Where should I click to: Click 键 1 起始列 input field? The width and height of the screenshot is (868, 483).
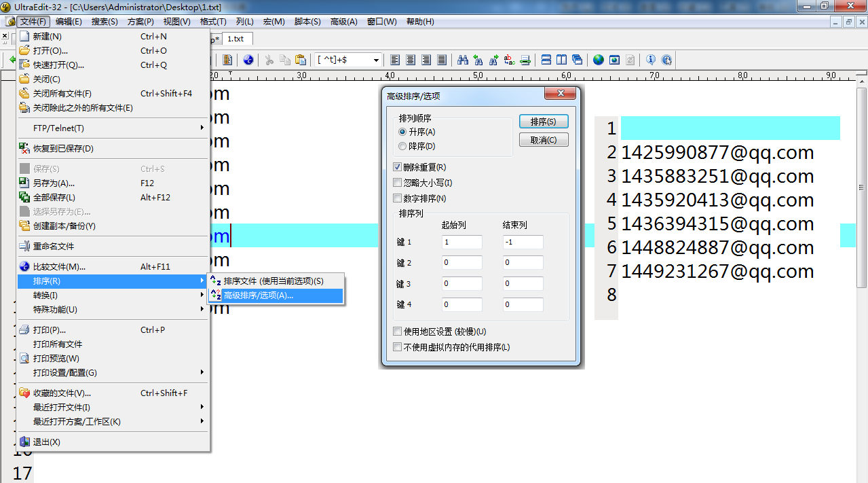pos(461,242)
